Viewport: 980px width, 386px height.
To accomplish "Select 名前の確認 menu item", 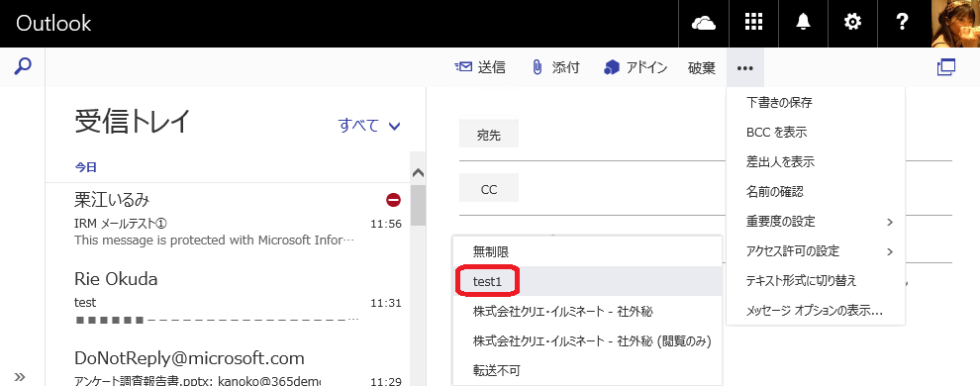I will pyautogui.click(x=816, y=192).
